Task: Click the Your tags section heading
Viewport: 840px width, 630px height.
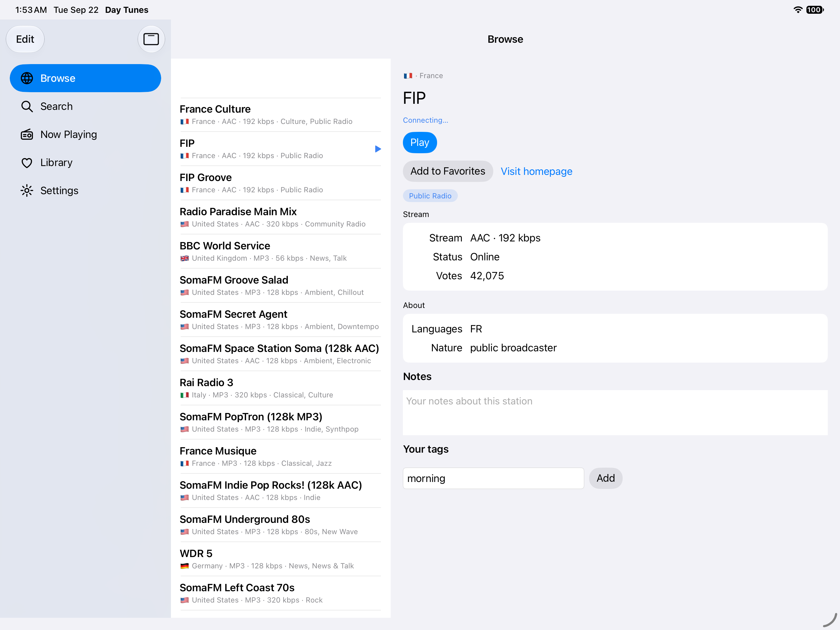Action: 426,449
